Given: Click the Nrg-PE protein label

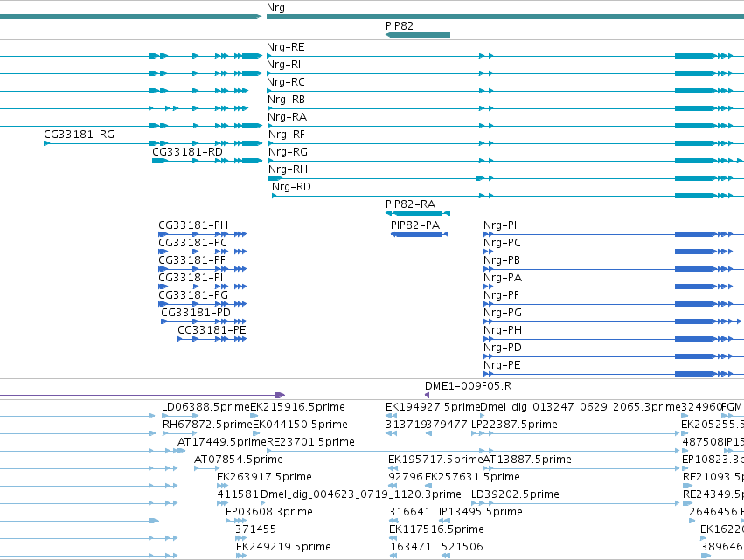Looking at the screenshot, I should coord(502,365).
